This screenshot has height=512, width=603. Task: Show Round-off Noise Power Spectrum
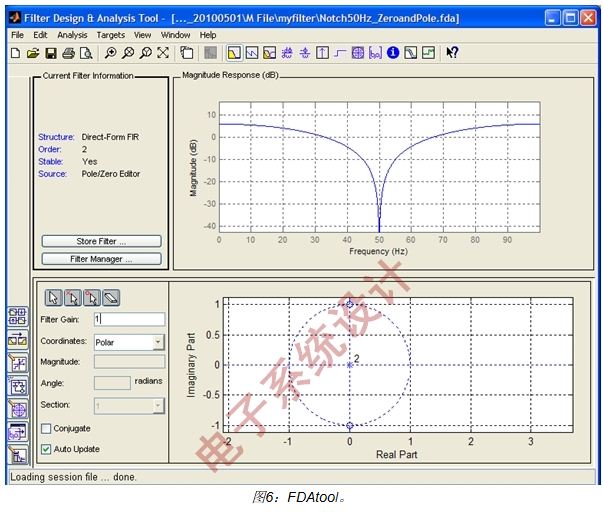tap(428, 53)
